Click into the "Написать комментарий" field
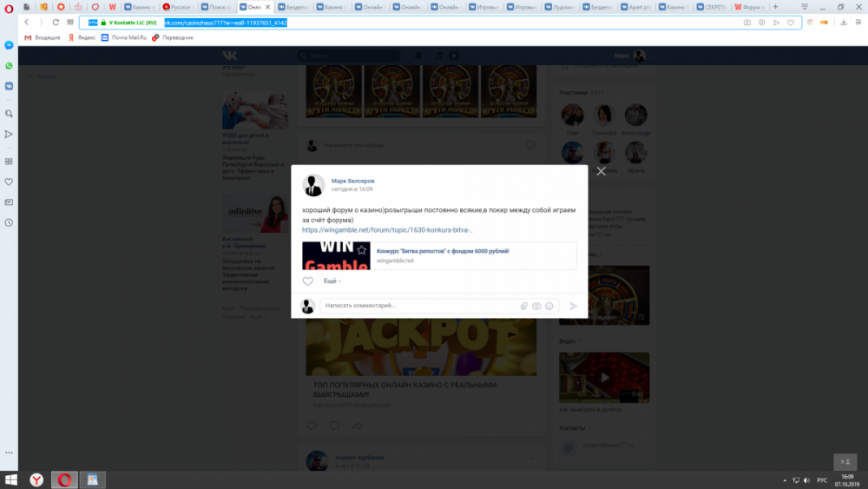868x489 pixels. tap(417, 306)
